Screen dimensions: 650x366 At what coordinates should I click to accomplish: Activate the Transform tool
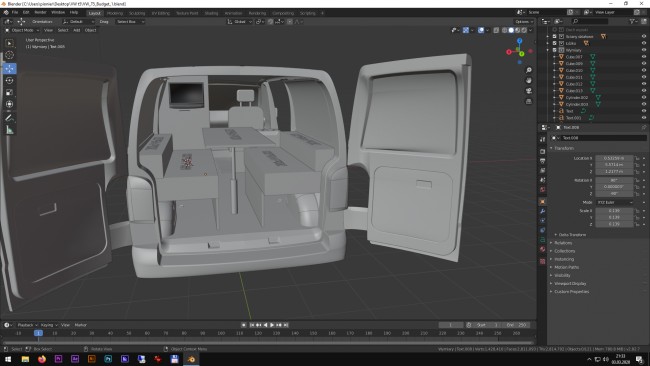(10, 104)
